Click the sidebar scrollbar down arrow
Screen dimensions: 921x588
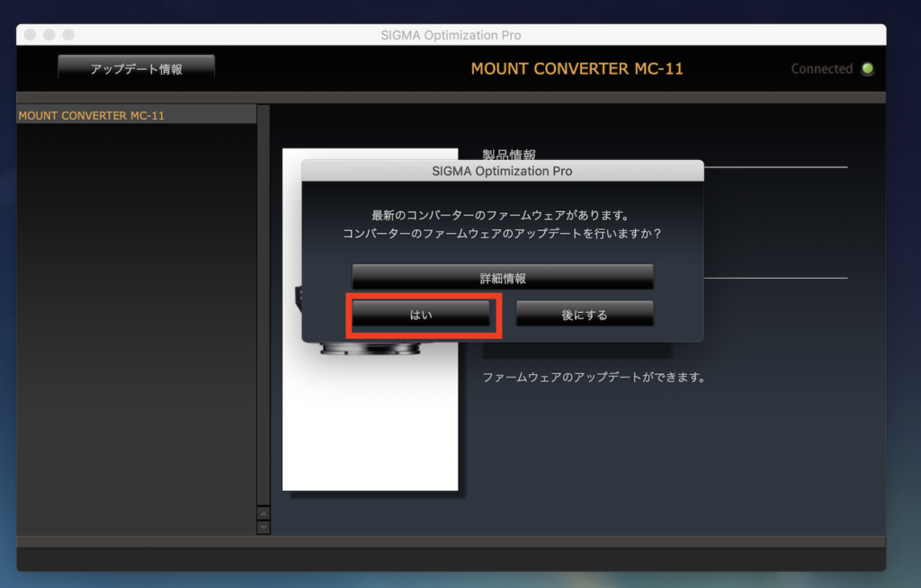coord(264,527)
